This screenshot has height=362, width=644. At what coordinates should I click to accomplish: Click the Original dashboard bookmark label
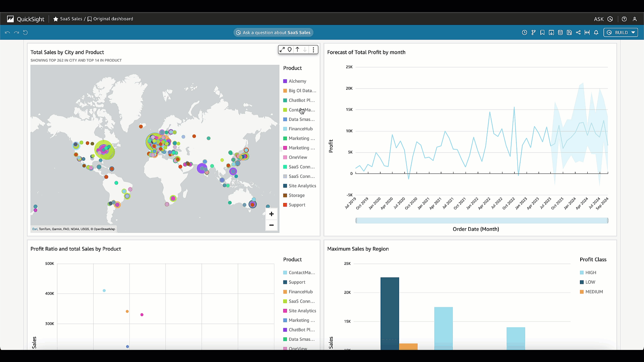(x=113, y=19)
